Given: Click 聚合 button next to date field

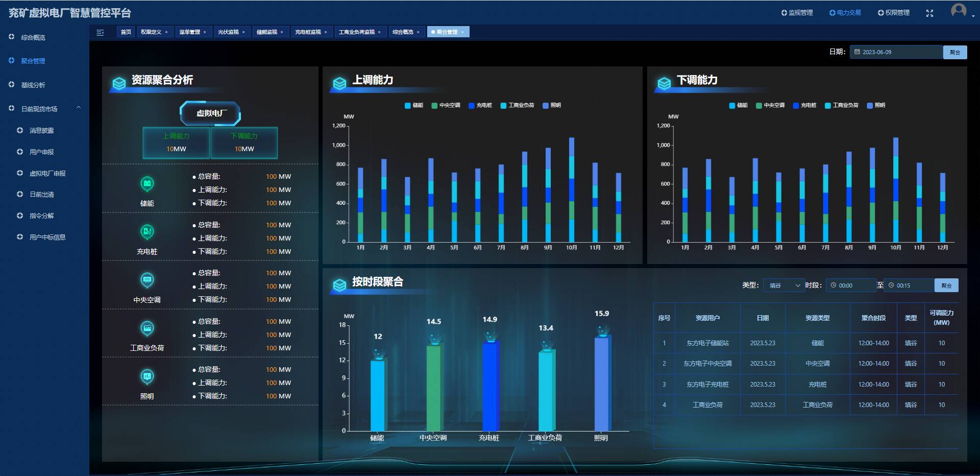Looking at the screenshot, I should [954, 52].
